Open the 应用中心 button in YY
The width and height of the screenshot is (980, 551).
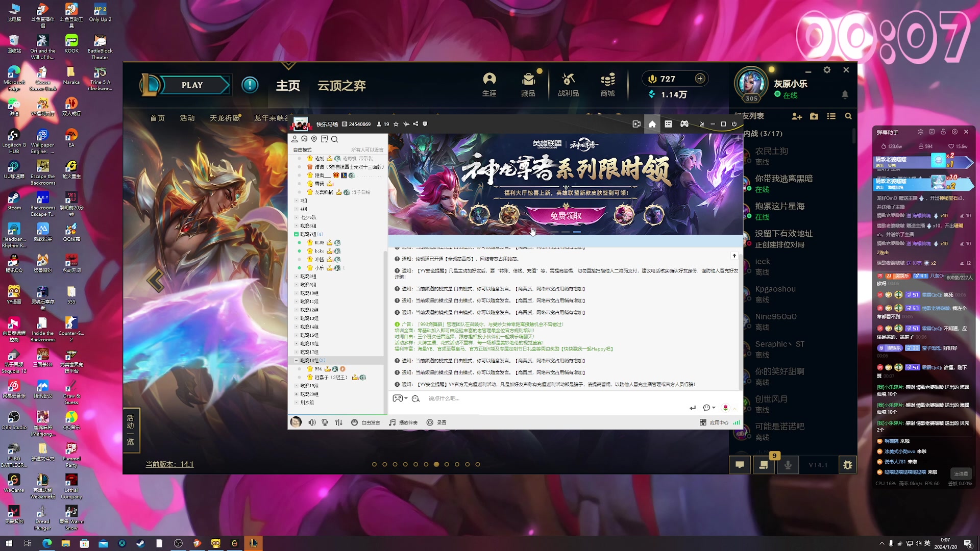tap(714, 422)
